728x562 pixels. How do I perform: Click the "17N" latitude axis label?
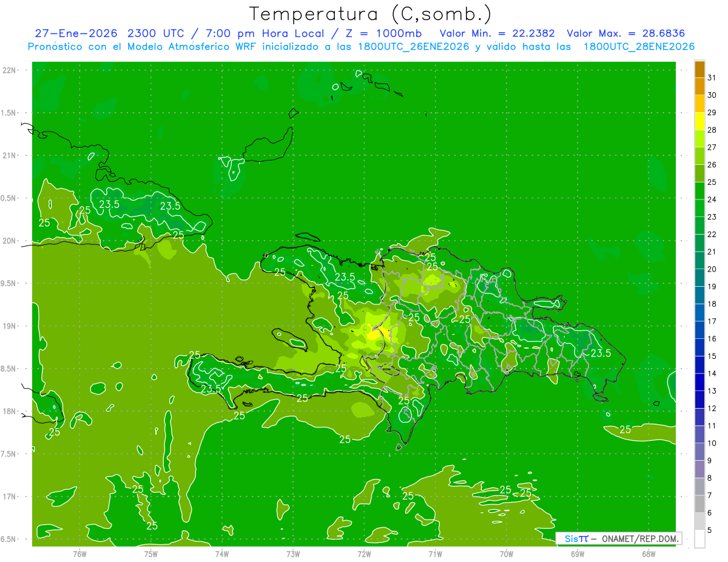click(10, 497)
